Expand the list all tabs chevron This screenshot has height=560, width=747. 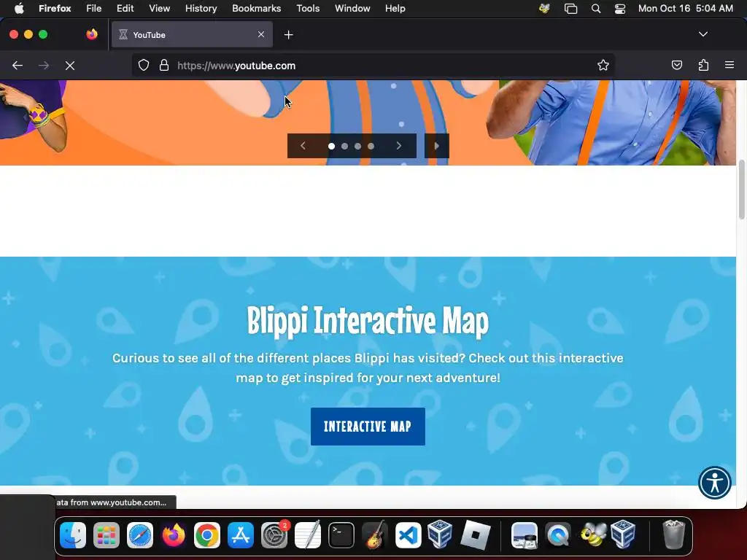[703, 34]
